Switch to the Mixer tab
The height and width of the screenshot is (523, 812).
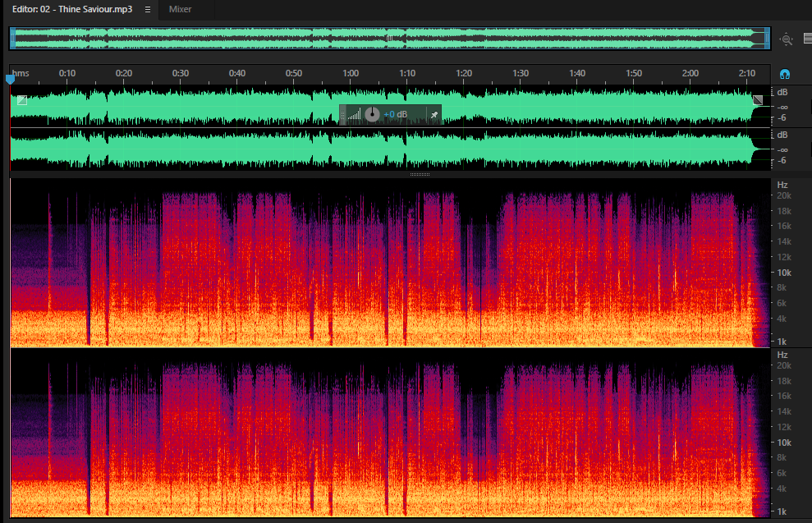click(180, 9)
